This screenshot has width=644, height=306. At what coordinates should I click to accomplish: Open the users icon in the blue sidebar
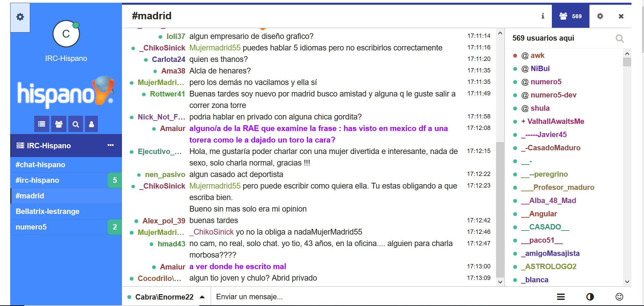[x=58, y=124]
